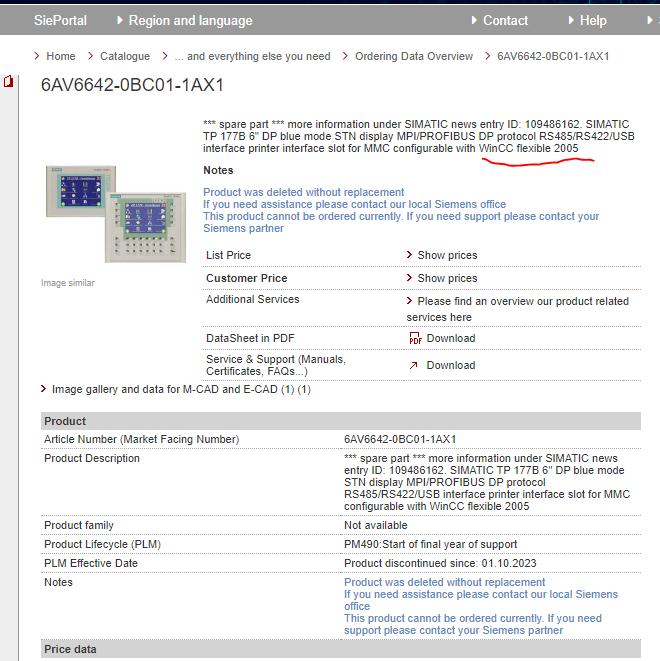Click the chevron before Catalogue breadcrumb
The width and height of the screenshot is (660, 661).
[x=91, y=56]
